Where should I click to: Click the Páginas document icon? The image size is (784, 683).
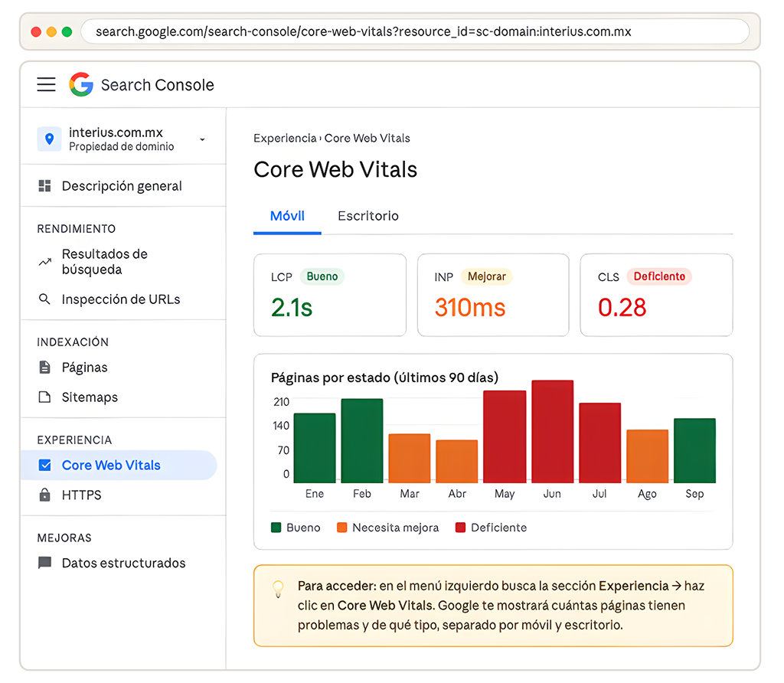(45, 368)
